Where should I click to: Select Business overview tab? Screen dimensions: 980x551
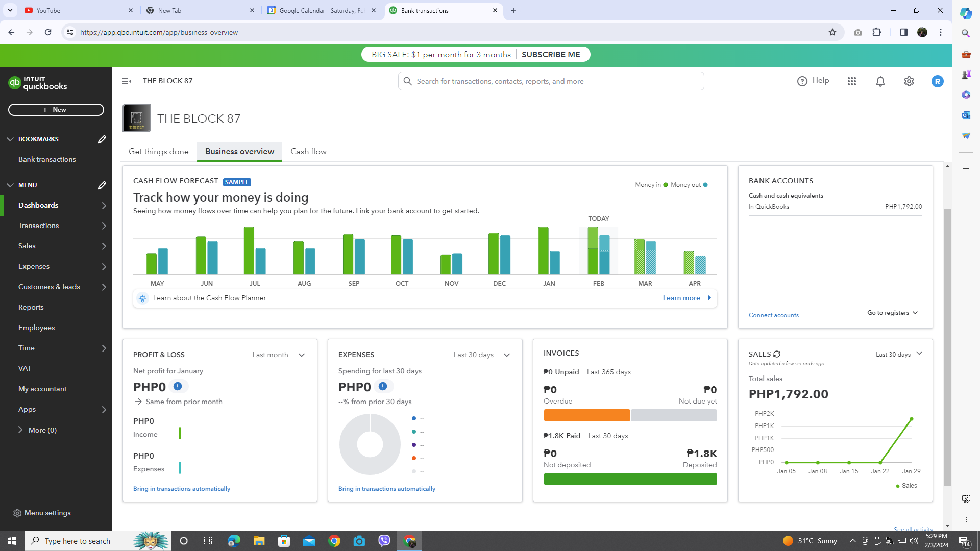pyautogui.click(x=239, y=152)
